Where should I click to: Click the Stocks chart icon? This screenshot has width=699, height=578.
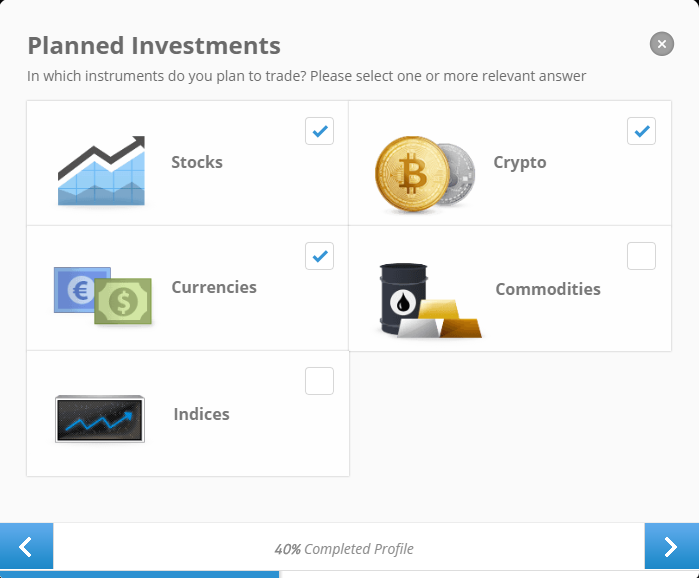(101, 170)
